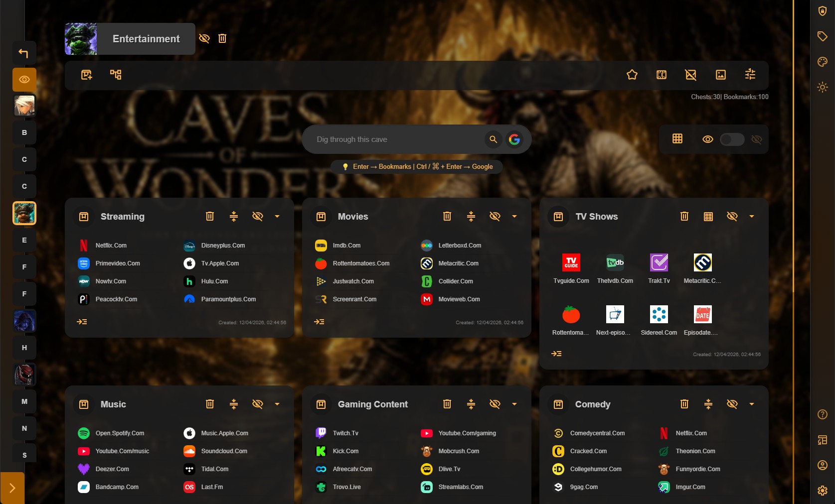Screen dimensions: 835x504
Task: Hide the Comedy chest
Action: (x=732, y=404)
